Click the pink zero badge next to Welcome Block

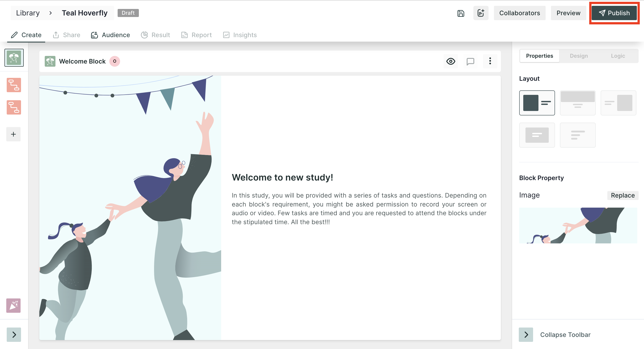tap(114, 61)
